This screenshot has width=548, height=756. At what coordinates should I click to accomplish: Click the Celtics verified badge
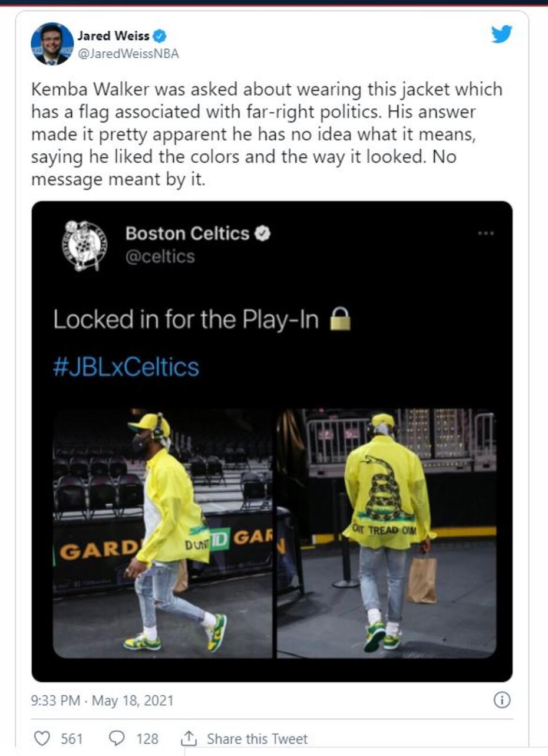[263, 234]
